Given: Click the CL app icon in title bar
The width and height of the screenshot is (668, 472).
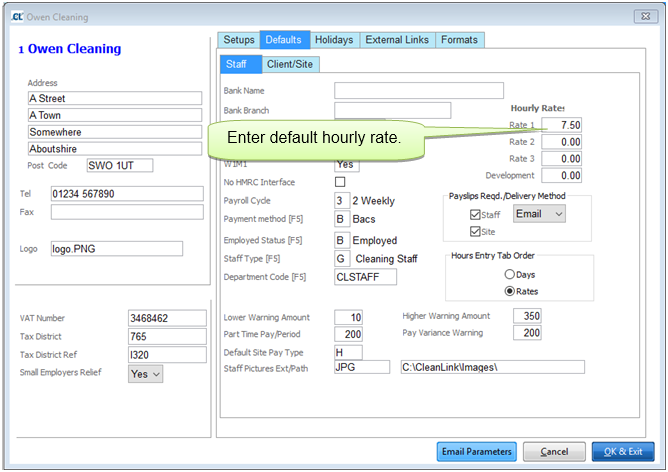Looking at the screenshot, I should pyautogui.click(x=17, y=17).
